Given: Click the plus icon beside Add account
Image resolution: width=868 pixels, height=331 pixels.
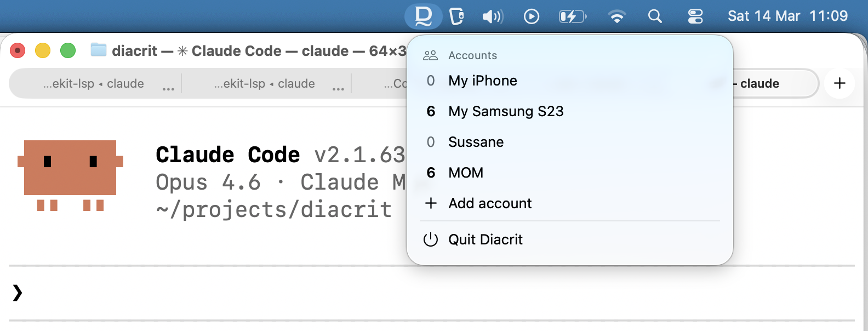Looking at the screenshot, I should (x=431, y=203).
